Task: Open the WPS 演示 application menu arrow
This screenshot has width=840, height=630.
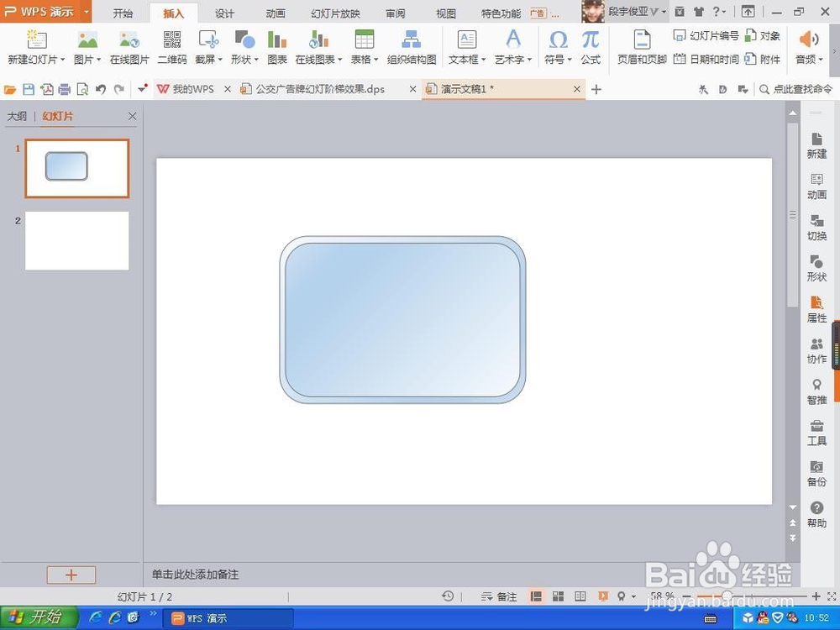Action: coord(87,11)
